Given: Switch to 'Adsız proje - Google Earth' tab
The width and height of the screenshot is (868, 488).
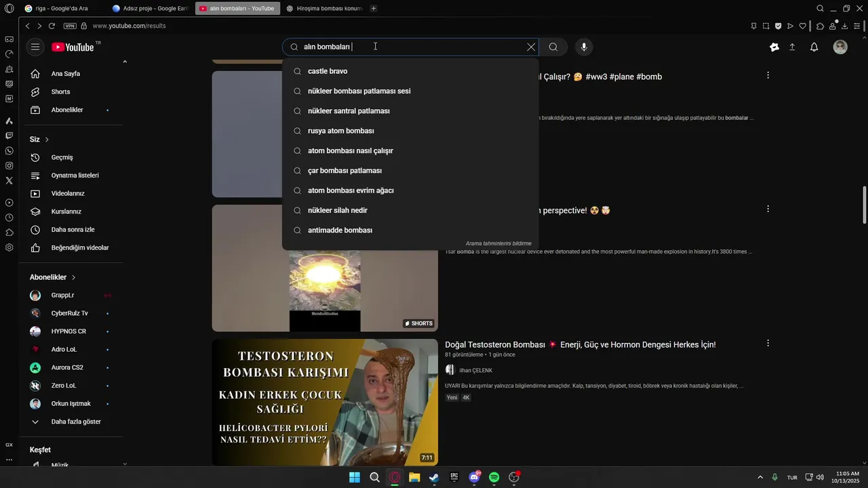Looking at the screenshot, I should pos(151,8).
